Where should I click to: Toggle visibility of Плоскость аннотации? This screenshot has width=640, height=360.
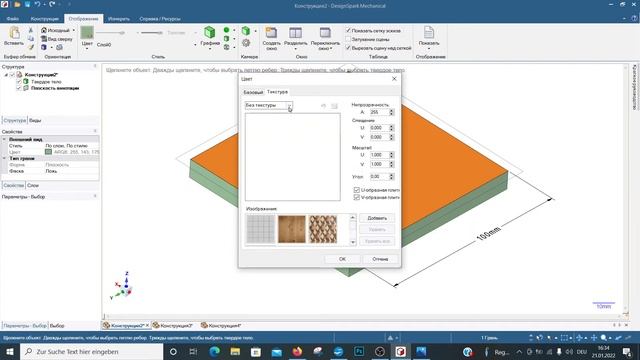point(19,88)
